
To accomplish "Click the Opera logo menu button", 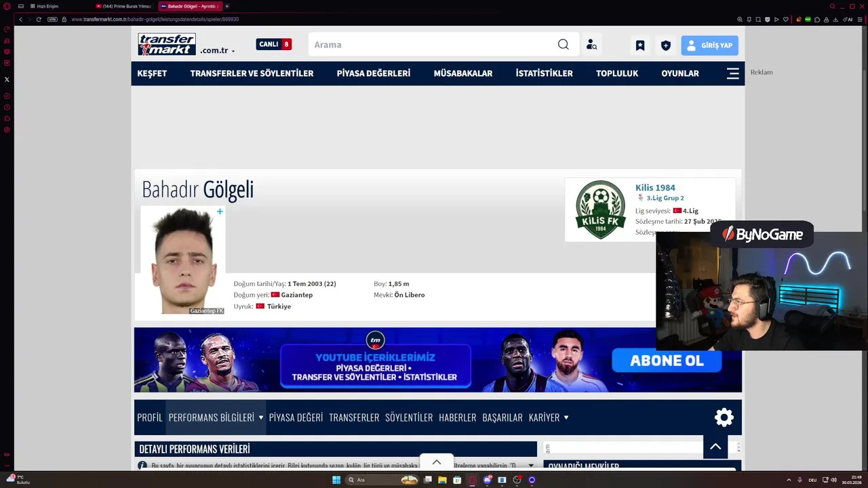I will [7, 6].
